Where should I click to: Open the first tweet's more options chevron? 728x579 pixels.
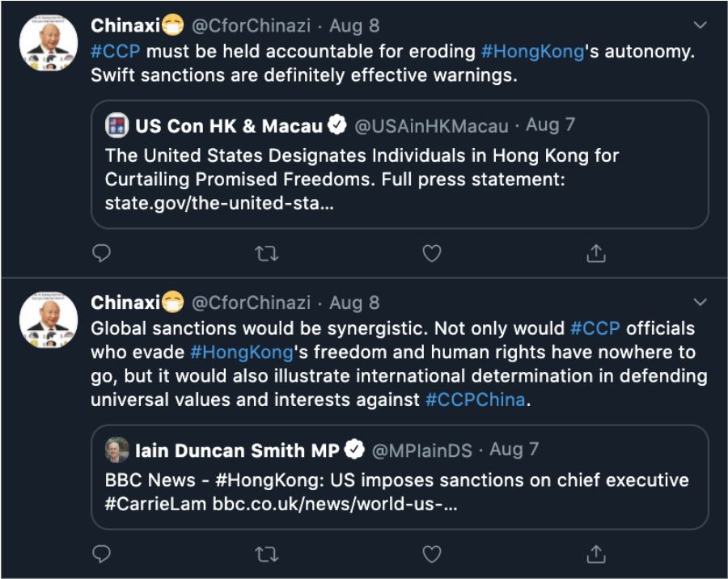(700, 25)
